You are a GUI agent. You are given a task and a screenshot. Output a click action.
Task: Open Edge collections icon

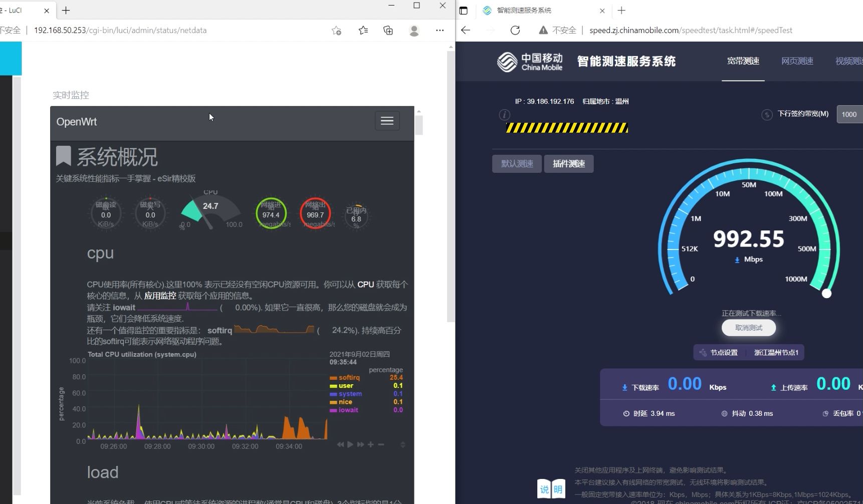pyautogui.click(x=388, y=31)
